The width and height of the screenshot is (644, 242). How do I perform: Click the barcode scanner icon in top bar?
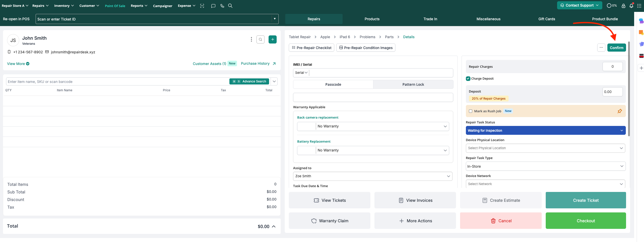coord(202,6)
